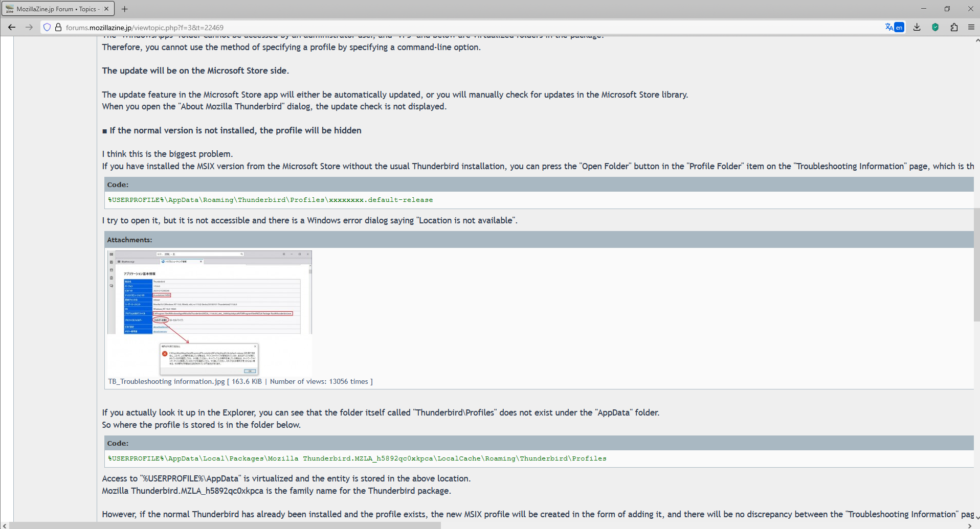980x529 pixels.
Task: Click the line about the Thunderbird package family name
Action: pos(276,491)
